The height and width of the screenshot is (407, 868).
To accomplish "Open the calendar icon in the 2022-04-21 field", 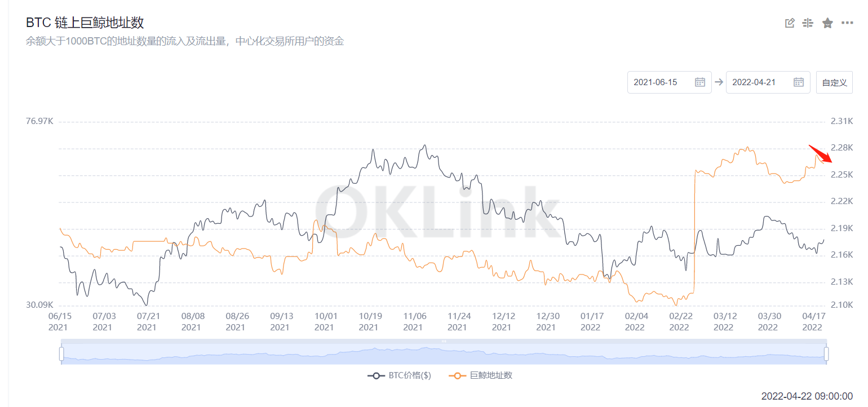I will pos(799,82).
